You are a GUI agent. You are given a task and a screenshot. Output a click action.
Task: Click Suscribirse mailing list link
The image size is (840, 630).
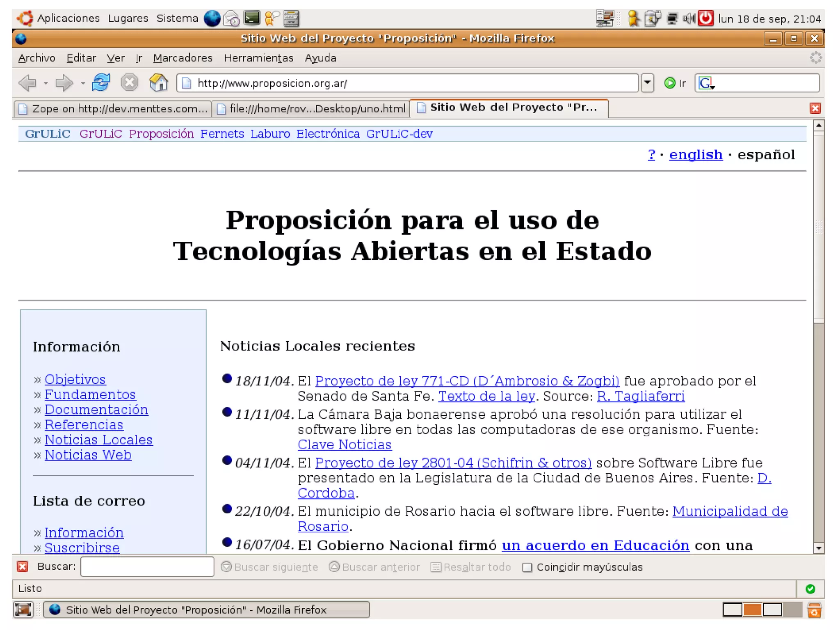(x=82, y=548)
